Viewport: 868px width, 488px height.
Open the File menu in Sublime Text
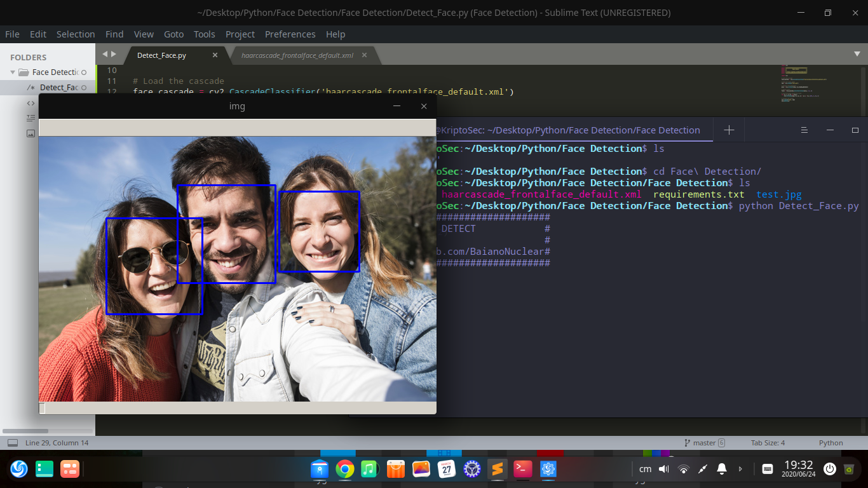click(x=12, y=34)
